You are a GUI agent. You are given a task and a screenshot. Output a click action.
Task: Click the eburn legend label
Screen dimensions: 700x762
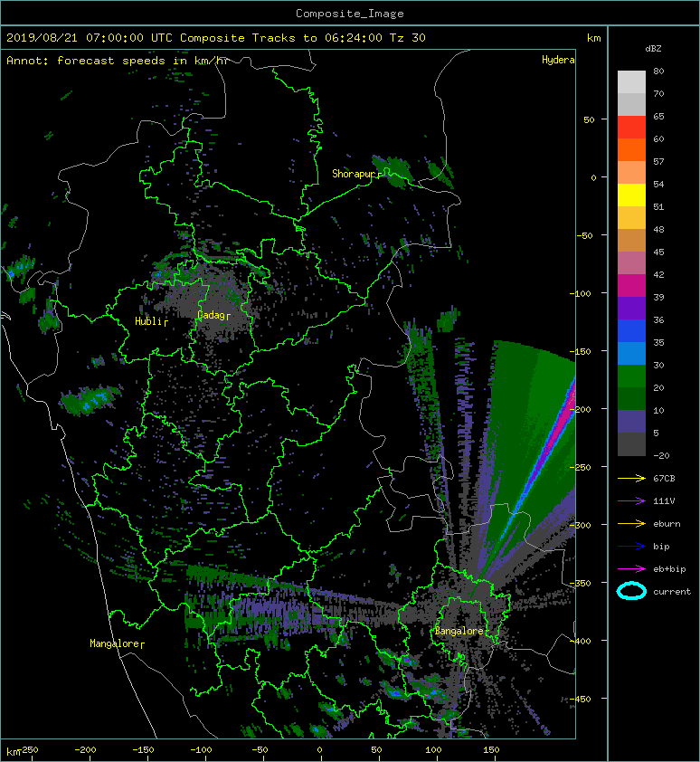click(667, 523)
